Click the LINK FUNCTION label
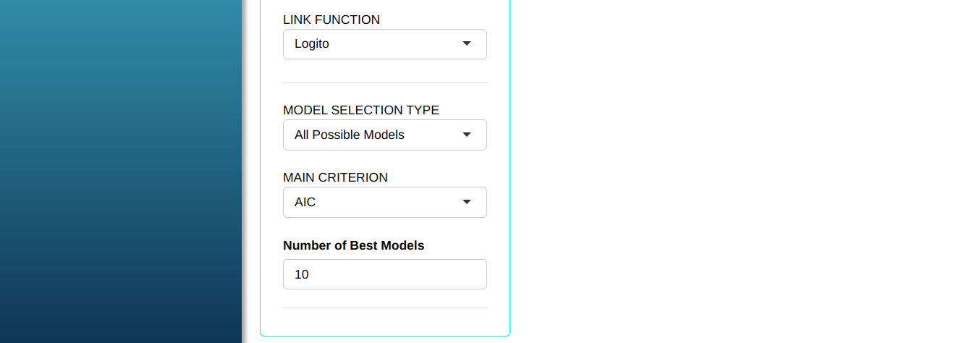Viewport: 980px width, 343px height. [x=331, y=20]
